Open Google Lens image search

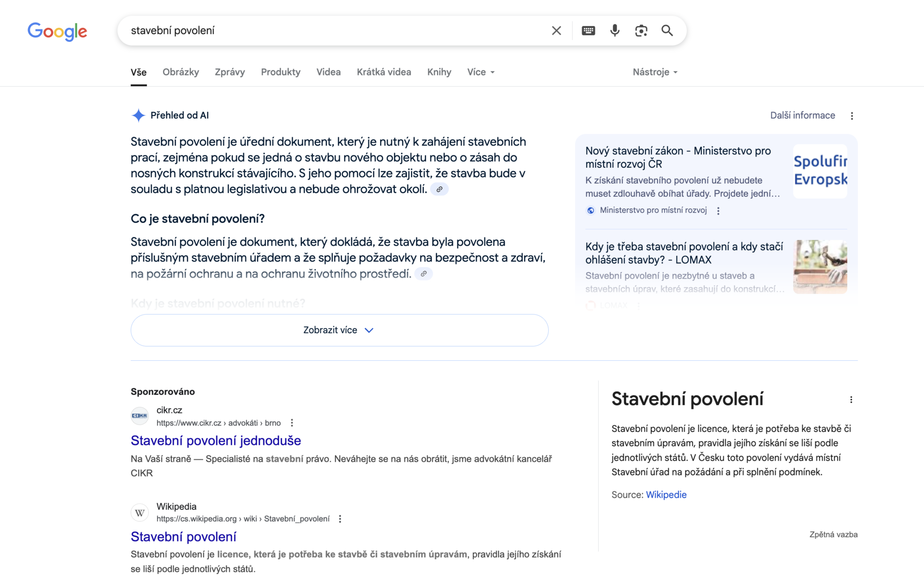coord(641,31)
